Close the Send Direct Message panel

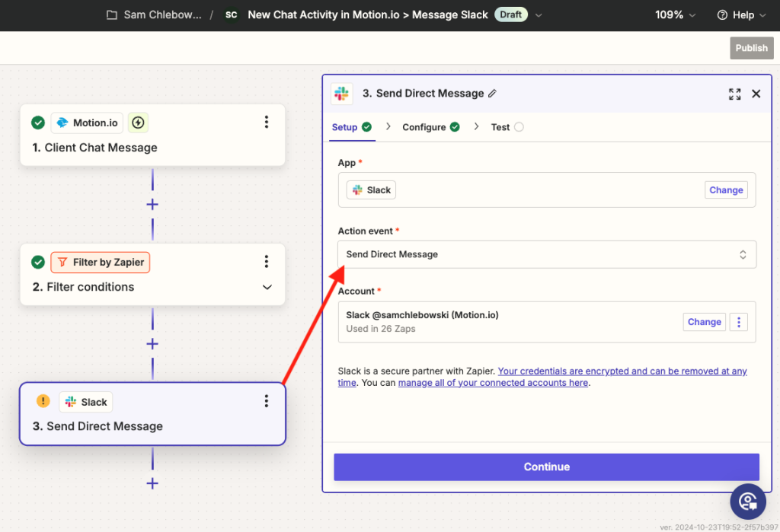pyautogui.click(x=756, y=94)
